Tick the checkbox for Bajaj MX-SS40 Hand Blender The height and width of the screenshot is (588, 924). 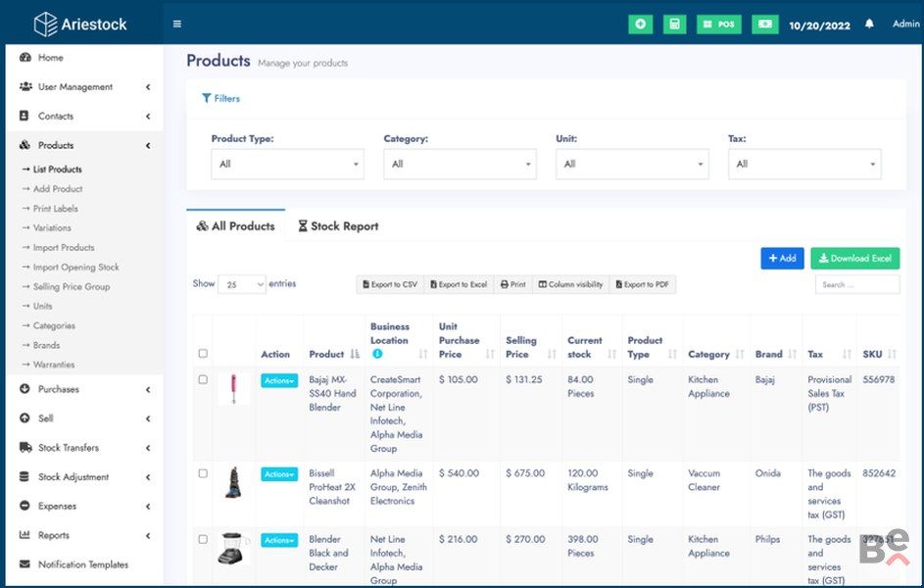203,379
